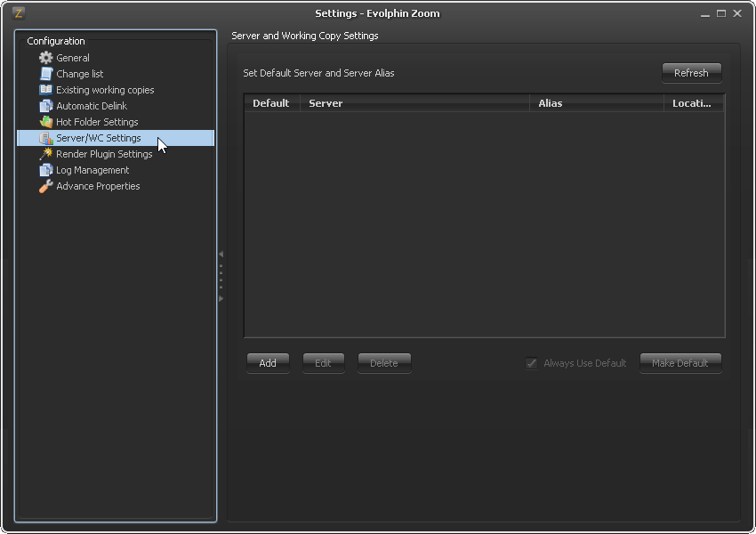756x534 pixels.
Task: Select Change list in configuration tree
Action: pos(79,74)
